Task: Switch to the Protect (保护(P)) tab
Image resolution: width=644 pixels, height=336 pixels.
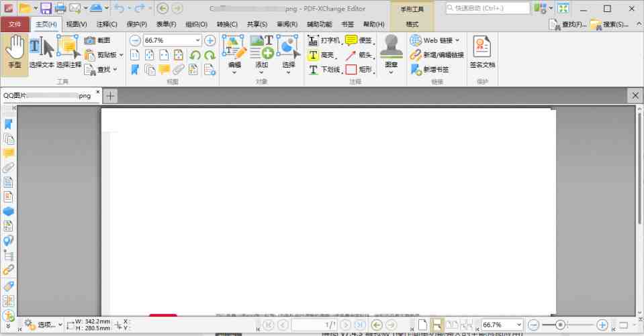Action: point(137,24)
